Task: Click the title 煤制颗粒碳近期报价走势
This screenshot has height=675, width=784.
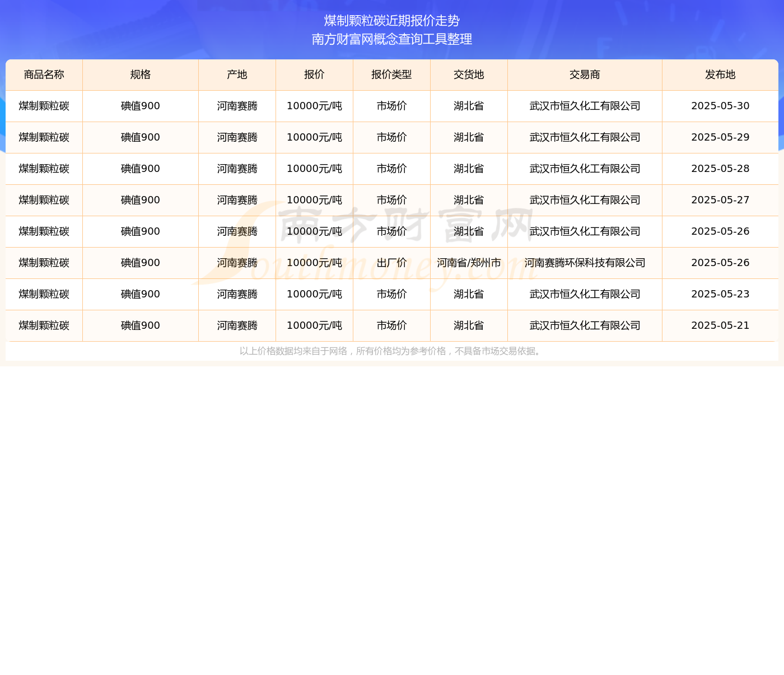Action: tap(392, 21)
